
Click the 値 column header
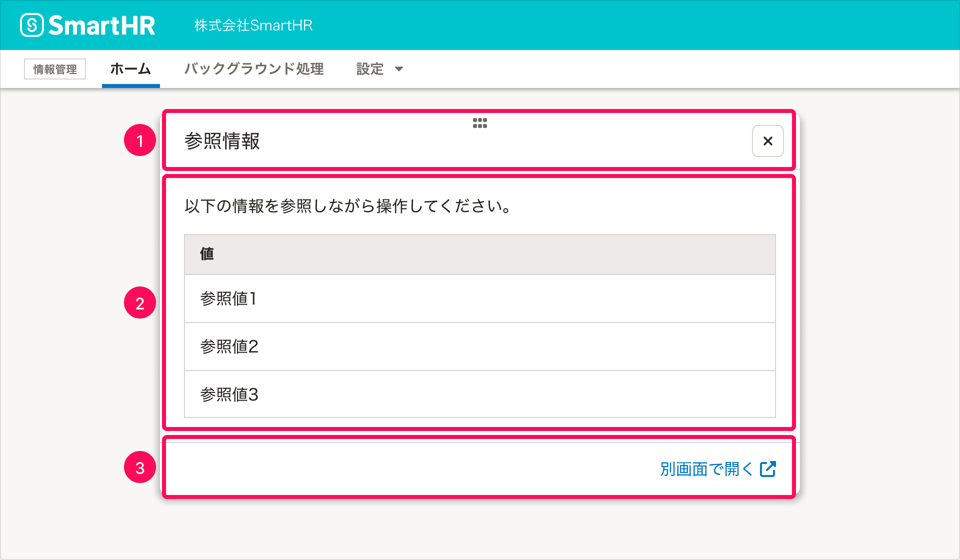pos(206,254)
